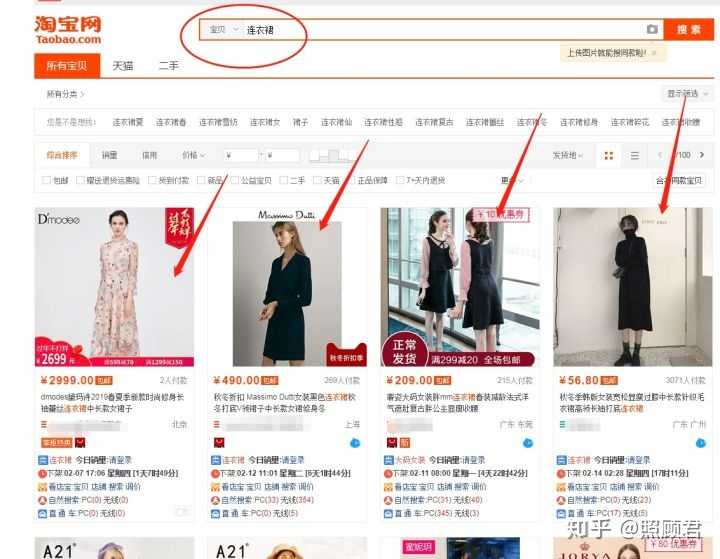Click orange 金牌卖家 badge on ¥2999.00 item

point(57,443)
